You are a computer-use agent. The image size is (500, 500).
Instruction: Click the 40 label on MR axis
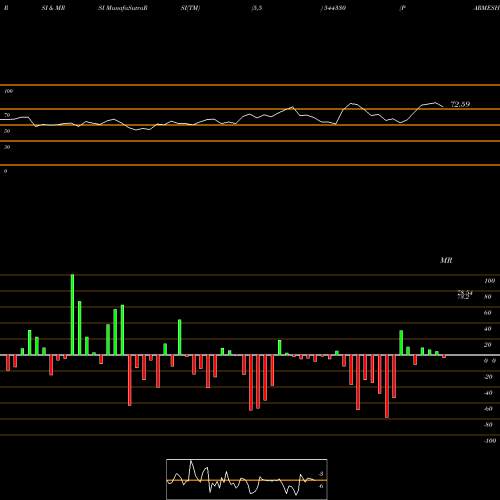(488, 329)
